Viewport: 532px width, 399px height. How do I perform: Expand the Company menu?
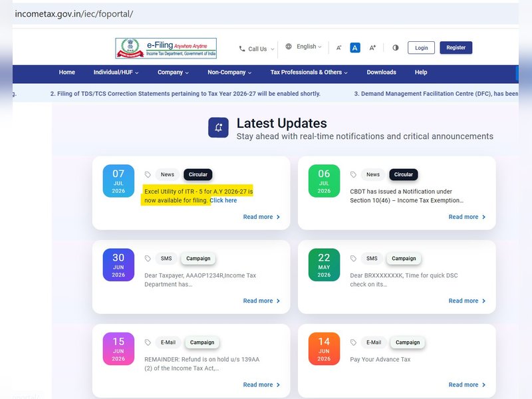tap(173, 72)
